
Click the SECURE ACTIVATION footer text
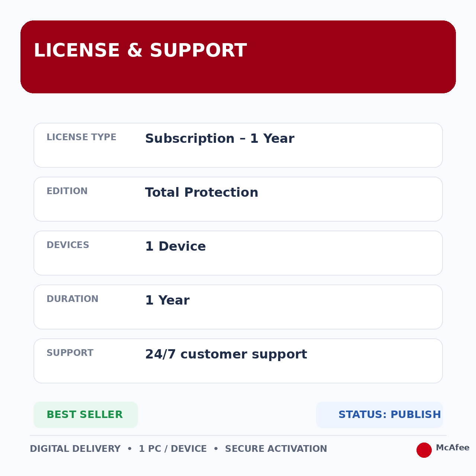pos(276,449)
